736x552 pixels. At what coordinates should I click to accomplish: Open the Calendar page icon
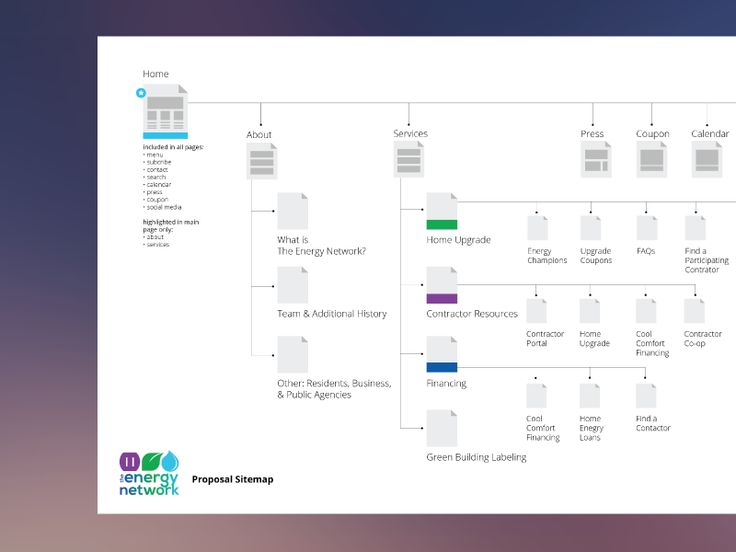[707, 159]
